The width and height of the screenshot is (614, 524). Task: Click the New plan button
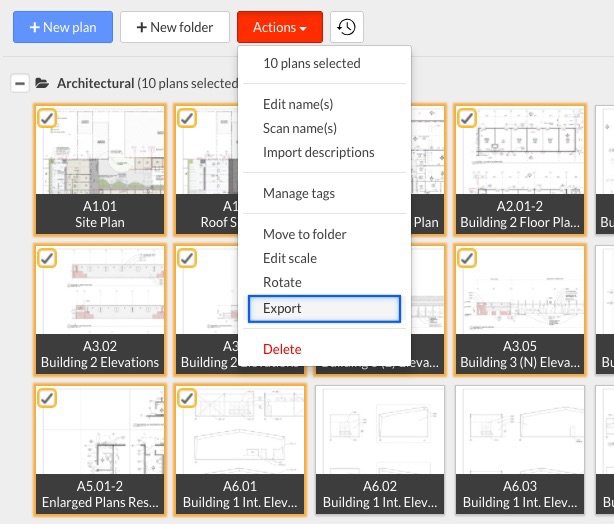click(x=63, y=27)
